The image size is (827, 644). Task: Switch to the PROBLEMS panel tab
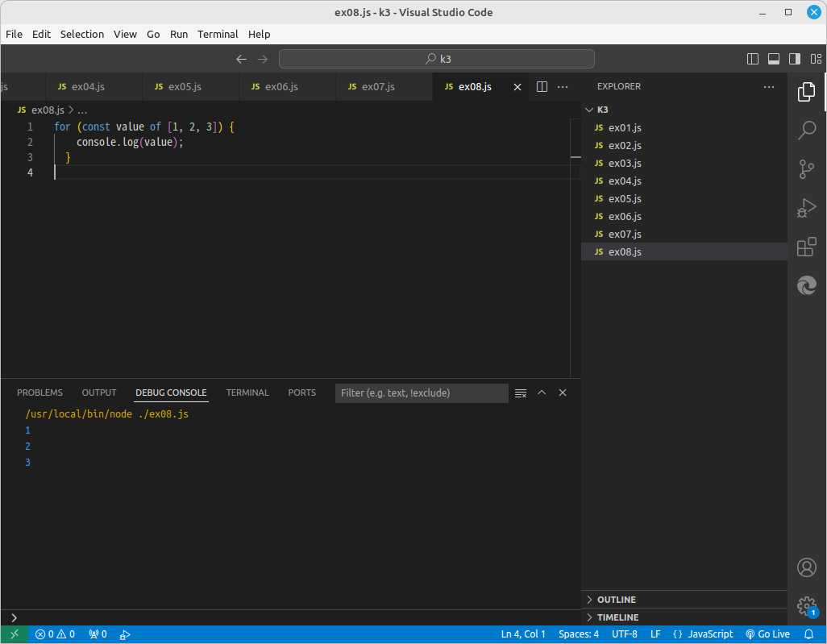click(x=39, y=393)
